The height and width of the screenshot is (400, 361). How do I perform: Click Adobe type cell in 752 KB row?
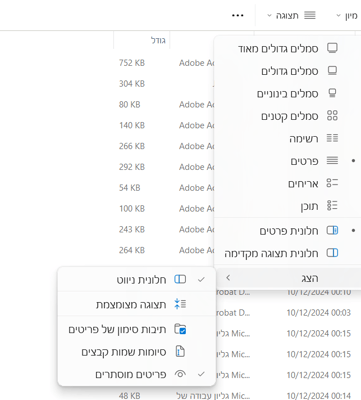point(196,63)
